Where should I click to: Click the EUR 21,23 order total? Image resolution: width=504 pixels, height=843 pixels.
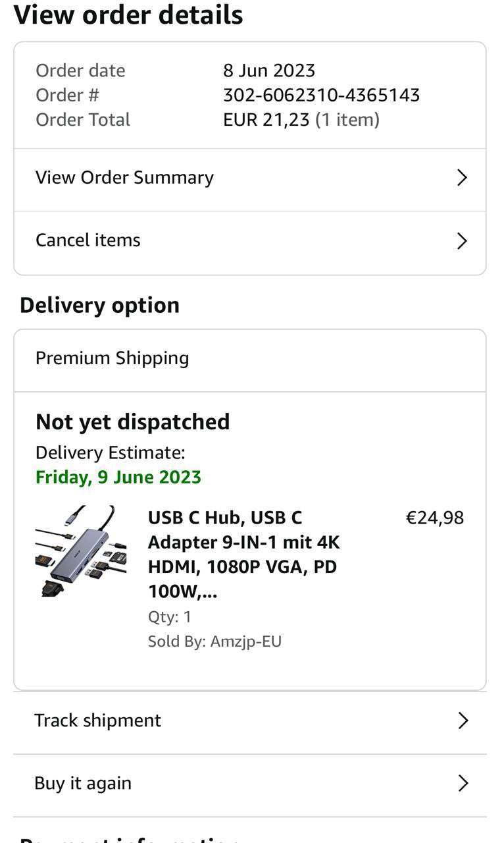266,120
